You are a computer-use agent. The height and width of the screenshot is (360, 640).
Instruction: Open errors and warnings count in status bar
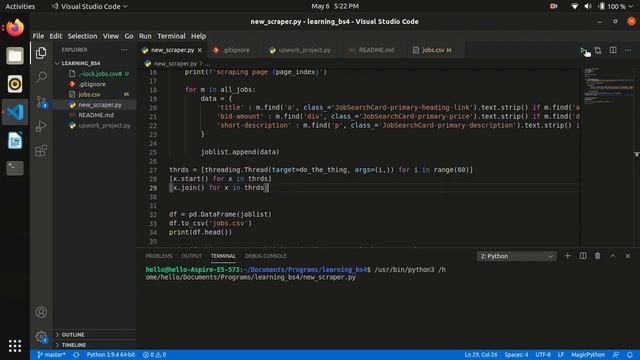[154, 355]
